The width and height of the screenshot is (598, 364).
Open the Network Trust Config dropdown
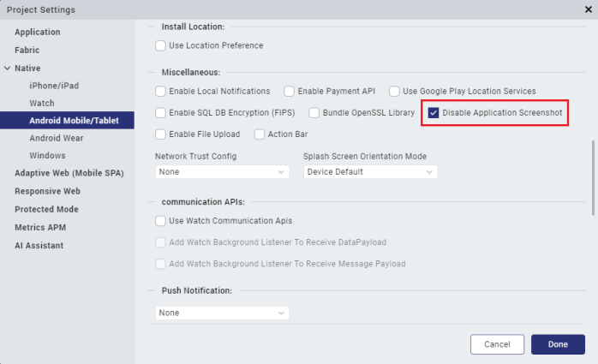pyautogui.click(x=223, y=171)
